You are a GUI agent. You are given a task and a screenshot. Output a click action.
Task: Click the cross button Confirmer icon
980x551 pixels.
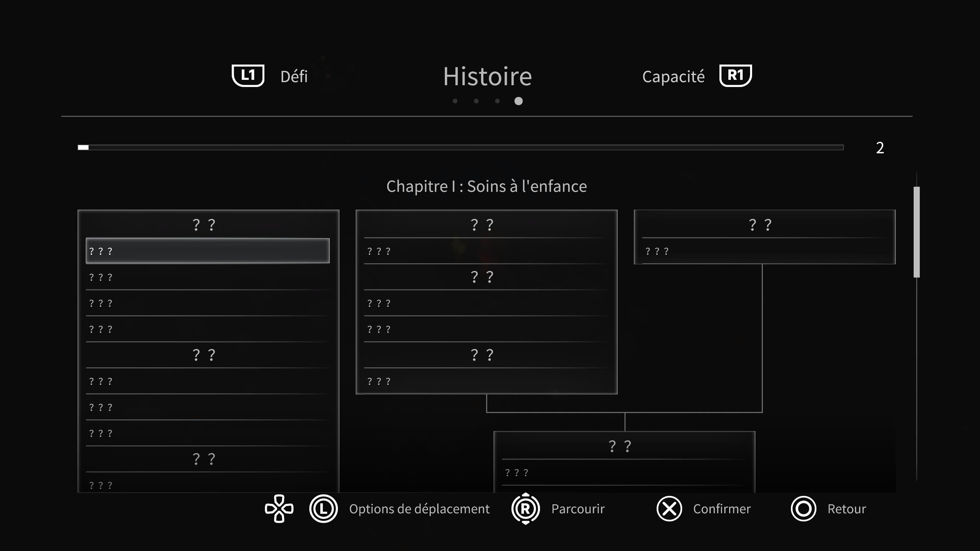[669, 508]
